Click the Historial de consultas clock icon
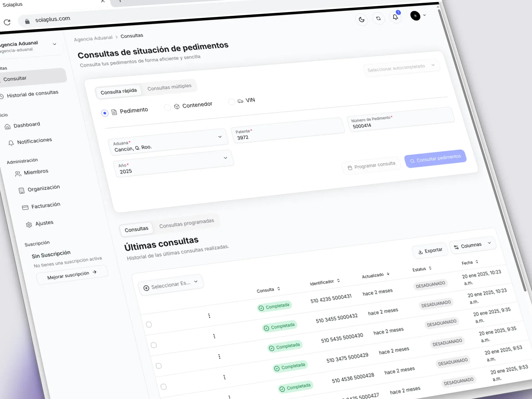Viewport: 532px width, 399px height. click(x=1, y=96)
